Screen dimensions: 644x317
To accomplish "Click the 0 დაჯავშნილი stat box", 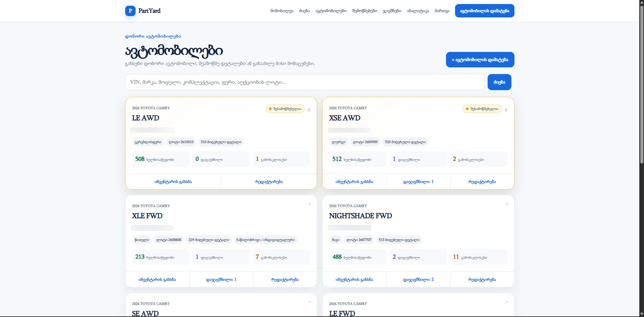I will click(221, 159).
